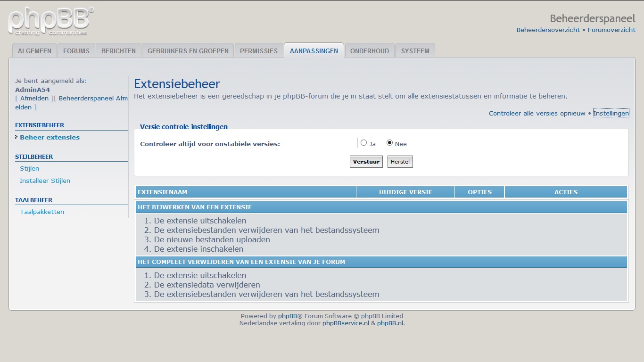Click the Opties column header
The width and height of the screenshot is (644, 362).
pyautogui.click(x=479, y=192)
